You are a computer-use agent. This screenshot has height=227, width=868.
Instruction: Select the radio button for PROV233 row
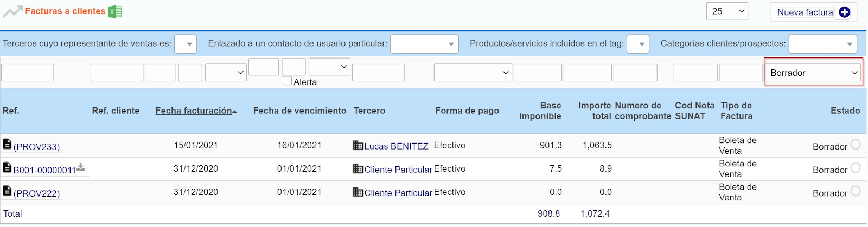coord(856,144)
